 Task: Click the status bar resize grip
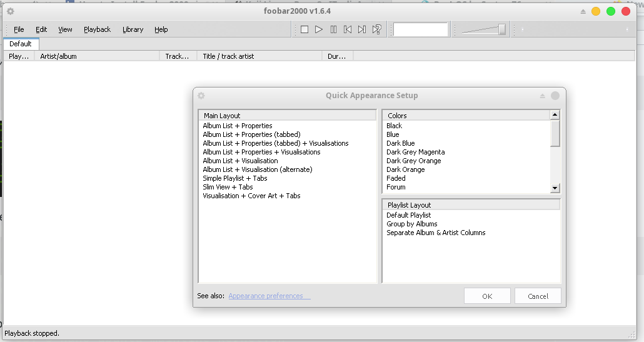(x=631, y=335)
